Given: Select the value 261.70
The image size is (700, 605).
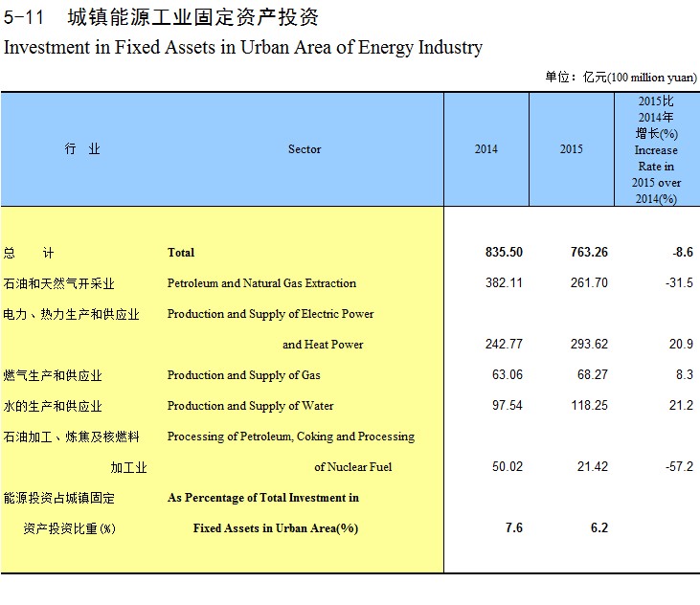Looking at the screenshot, I should 589,282.
